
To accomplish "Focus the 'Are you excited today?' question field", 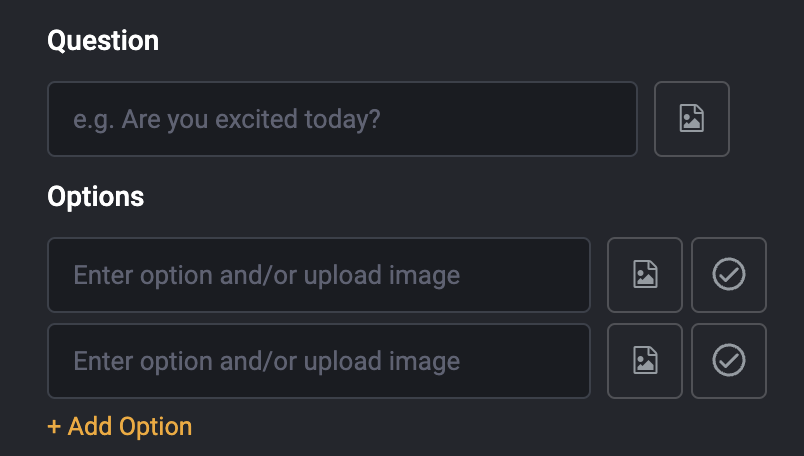I will pos(343,119).
